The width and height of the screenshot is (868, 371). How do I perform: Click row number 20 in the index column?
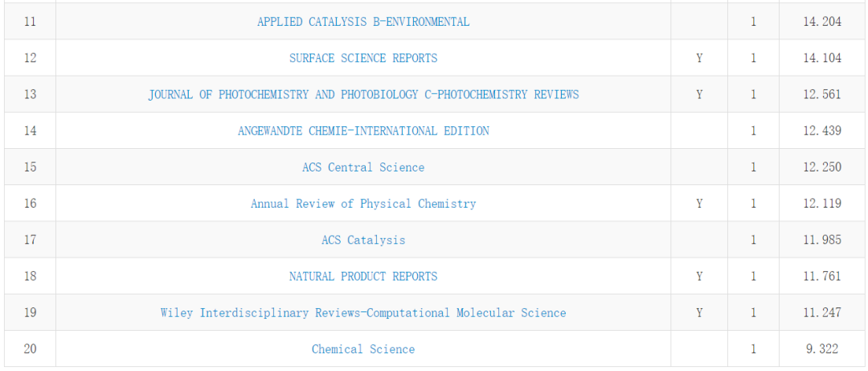coord(30,348)
